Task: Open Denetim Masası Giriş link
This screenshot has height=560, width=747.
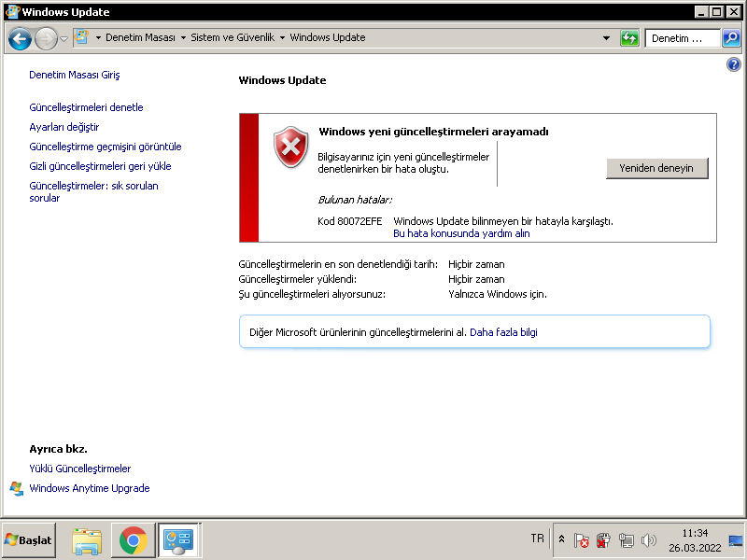Action: coord(75,75)
